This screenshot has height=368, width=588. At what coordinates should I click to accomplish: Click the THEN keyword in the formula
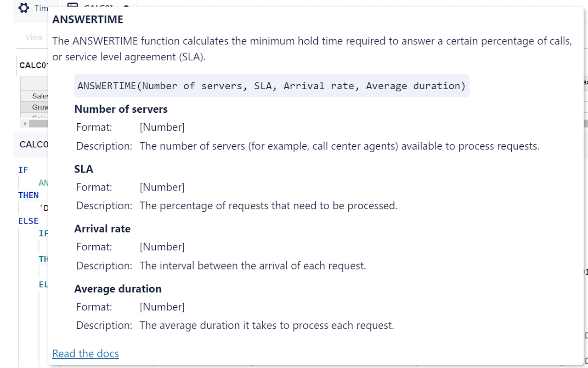(x=28, y=195)
